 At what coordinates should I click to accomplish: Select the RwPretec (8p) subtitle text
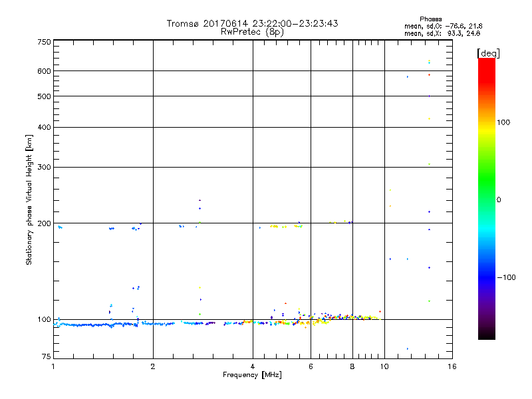click(252, 31)
